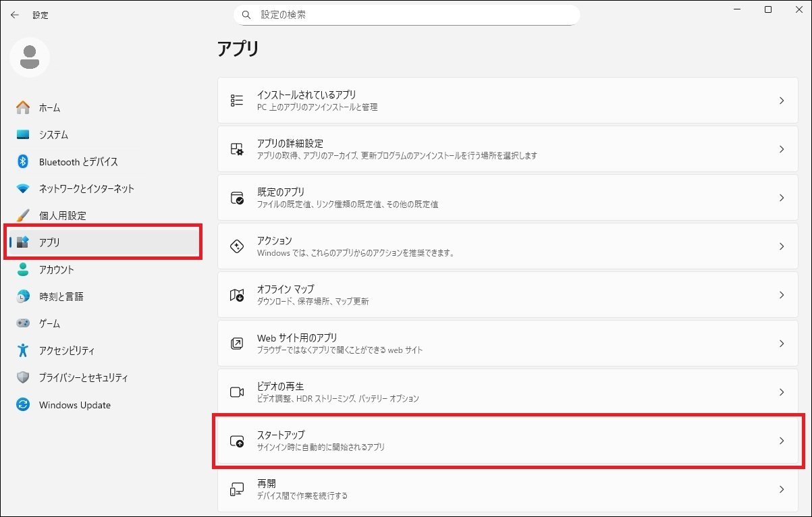The height and width of the screenshot is (517, 812).
Task: Click the ビデオの再生 camera icon
Action: coord(237,392)
